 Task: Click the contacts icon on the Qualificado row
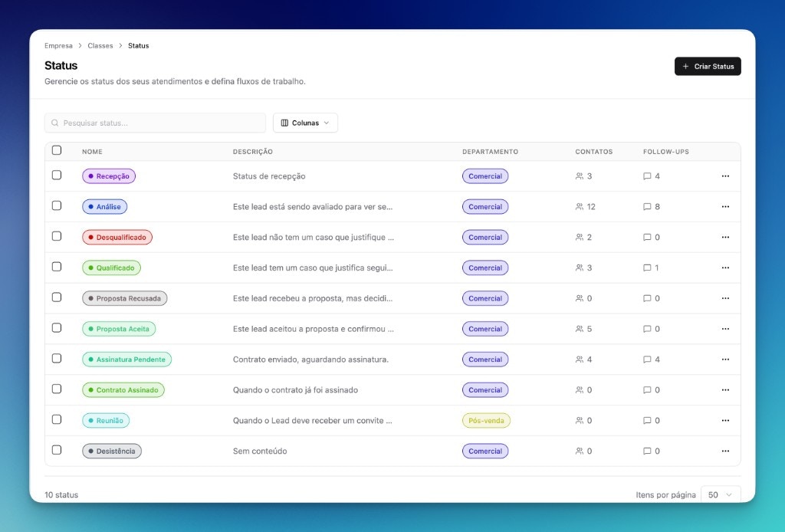(580, 268)
